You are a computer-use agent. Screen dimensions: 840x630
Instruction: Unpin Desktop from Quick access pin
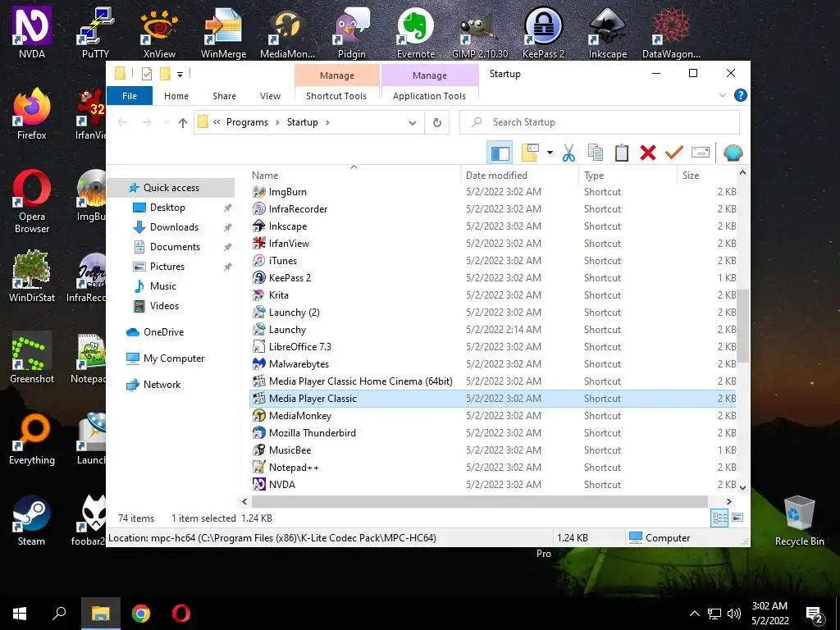pyautogui.click(x=228, y=208)
